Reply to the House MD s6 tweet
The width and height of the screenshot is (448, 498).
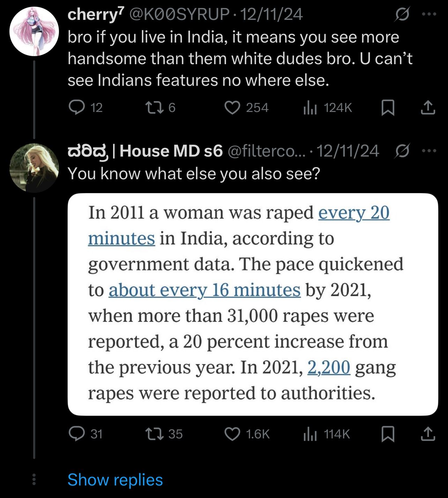click(77, 434)
